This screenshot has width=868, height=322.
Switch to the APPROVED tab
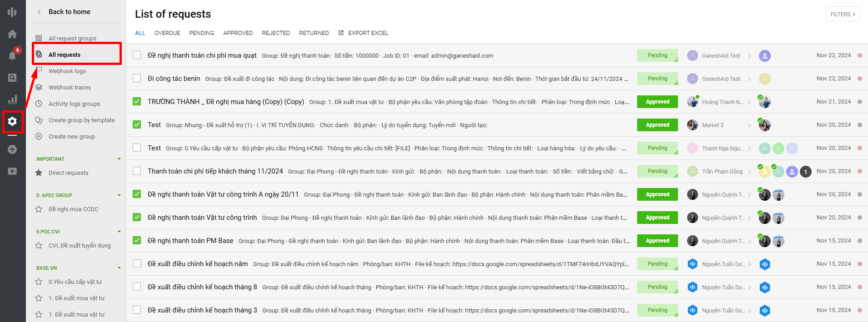pos(238,33)
